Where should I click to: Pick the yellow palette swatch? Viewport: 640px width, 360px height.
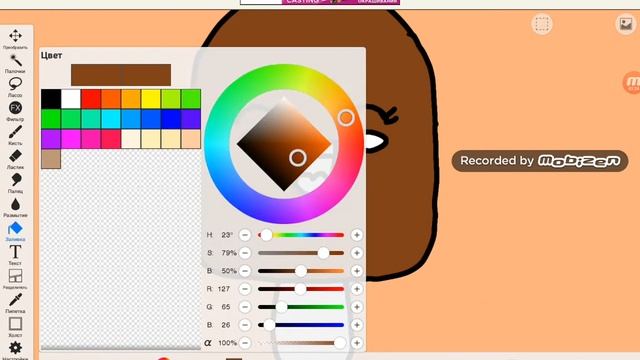151,99
